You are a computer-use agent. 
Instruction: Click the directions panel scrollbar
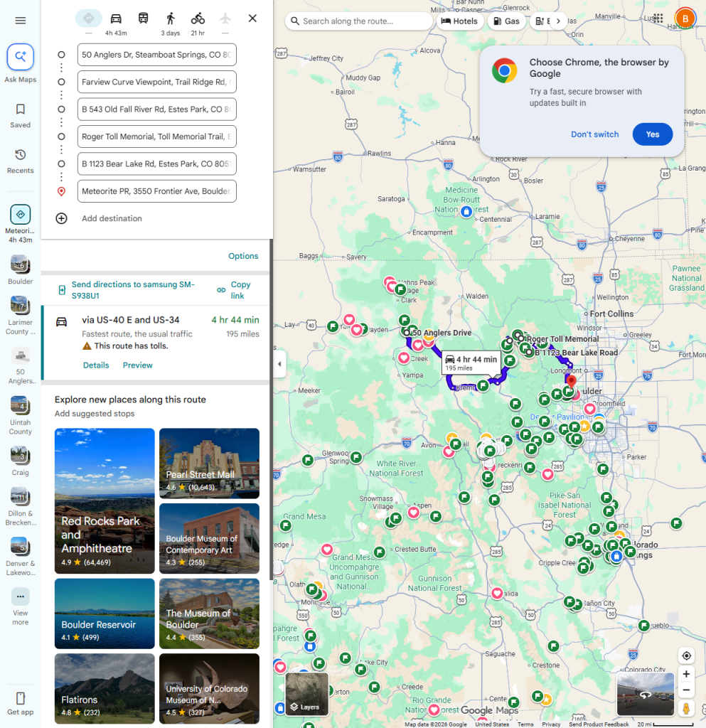point(271,409)
